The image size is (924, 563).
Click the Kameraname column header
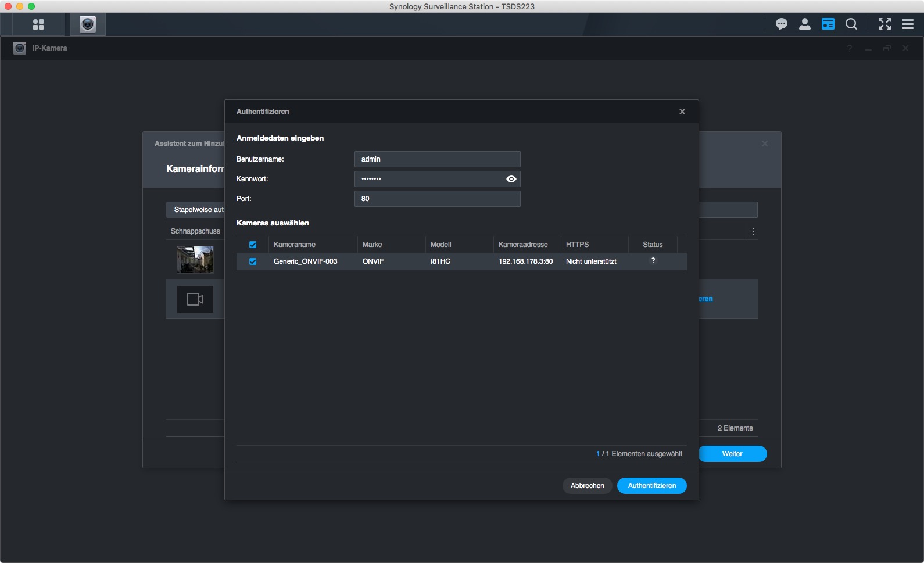[295, 245]
